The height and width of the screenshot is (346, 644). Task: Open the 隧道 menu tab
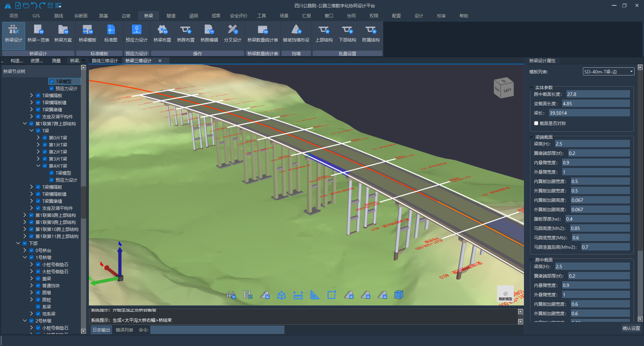point(171,16)
